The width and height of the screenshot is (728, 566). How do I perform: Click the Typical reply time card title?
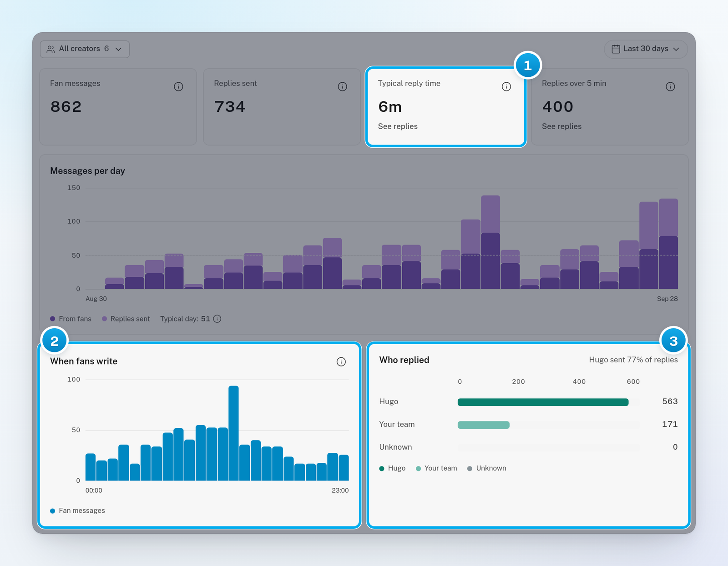coord(409,83)
